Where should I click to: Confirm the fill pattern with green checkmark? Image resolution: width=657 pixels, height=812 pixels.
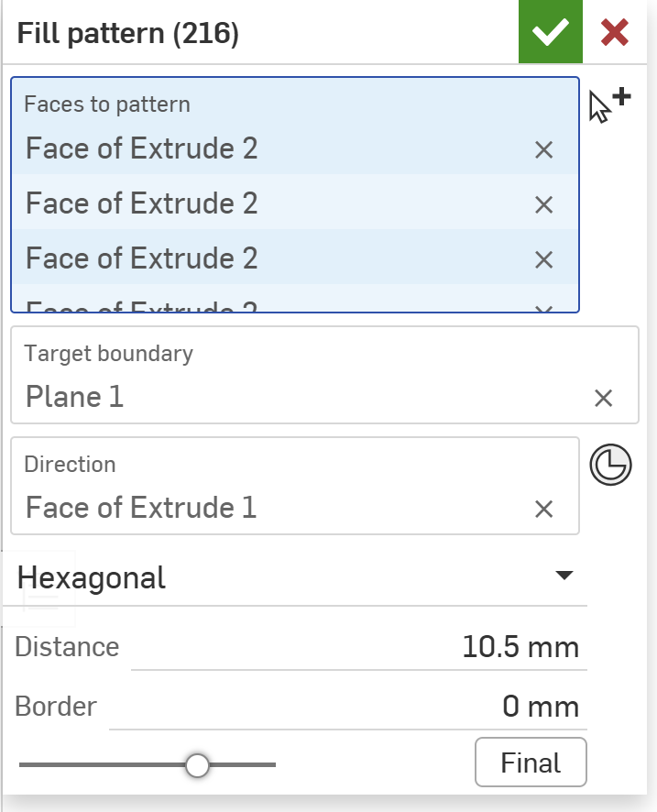550,33
